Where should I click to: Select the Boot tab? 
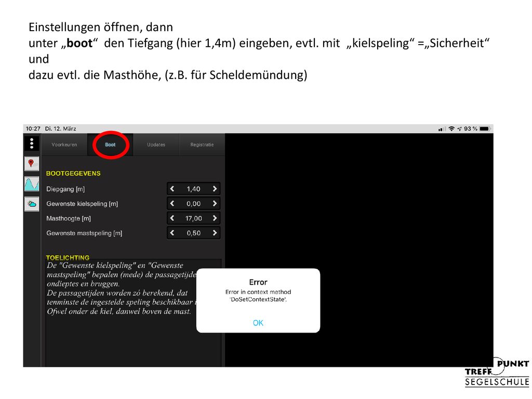(110, 144)
